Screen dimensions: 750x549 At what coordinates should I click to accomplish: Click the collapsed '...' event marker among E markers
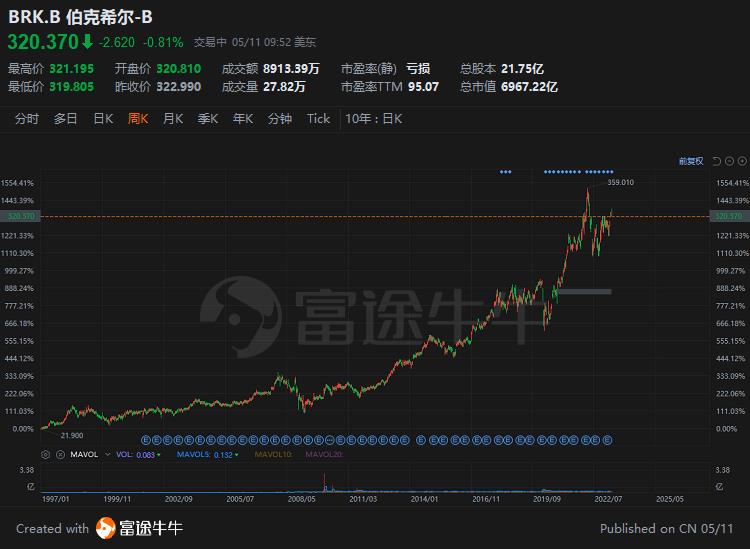point(330,439)
